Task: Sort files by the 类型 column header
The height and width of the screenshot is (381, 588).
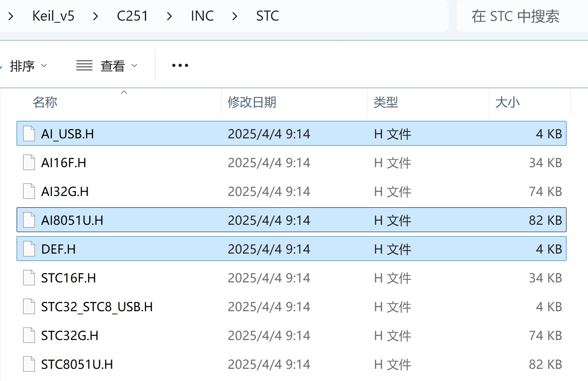Action: (x=386, y=102)
